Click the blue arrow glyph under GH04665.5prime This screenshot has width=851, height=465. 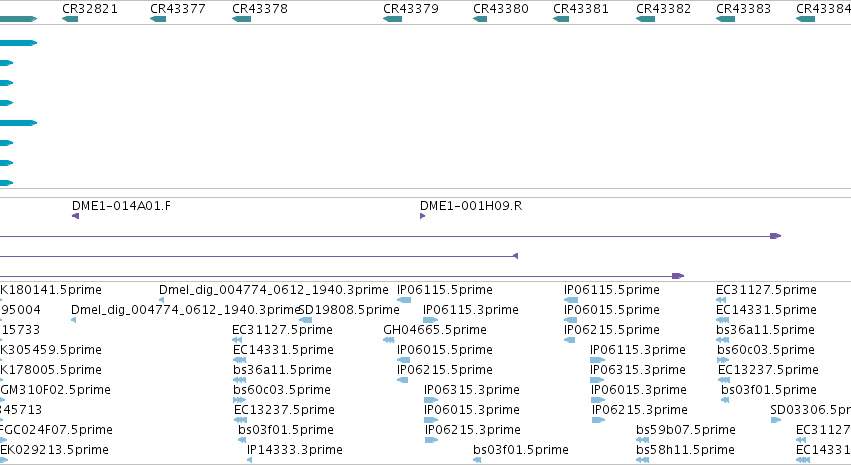[389, 340]
